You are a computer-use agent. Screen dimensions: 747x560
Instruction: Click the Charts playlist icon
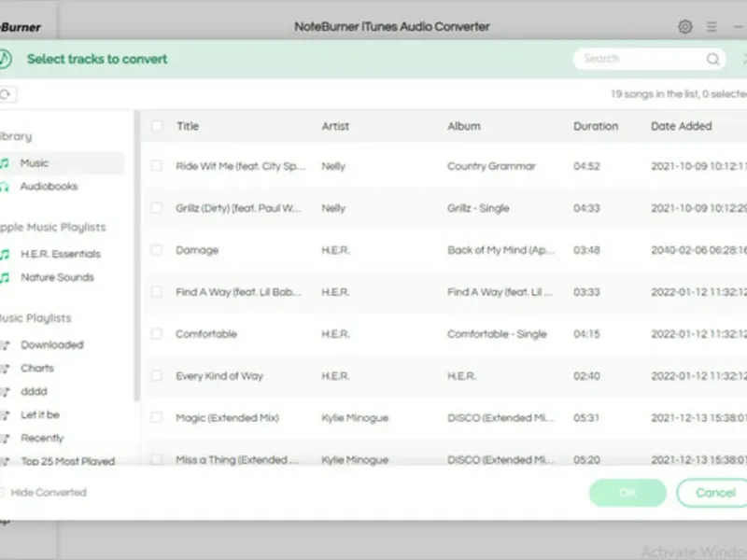pos(5,369)
